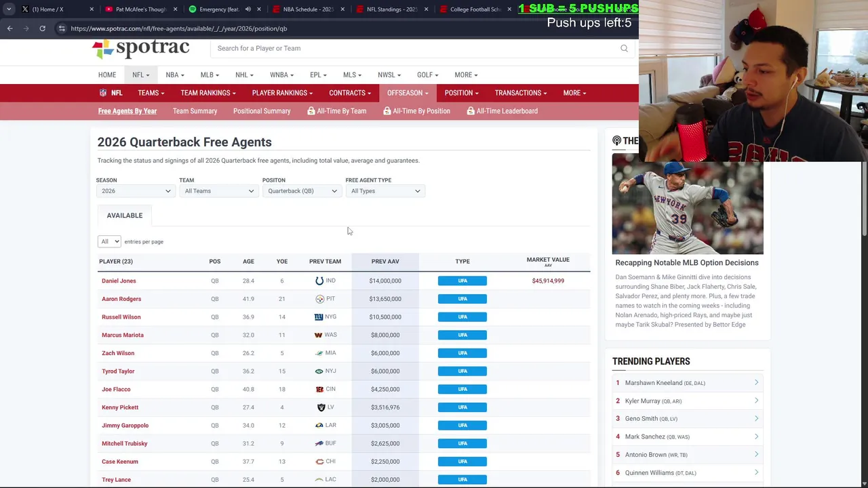Click the Bengals logo in Joe Flacco row
868x488 pixels.
click(319, 389)
